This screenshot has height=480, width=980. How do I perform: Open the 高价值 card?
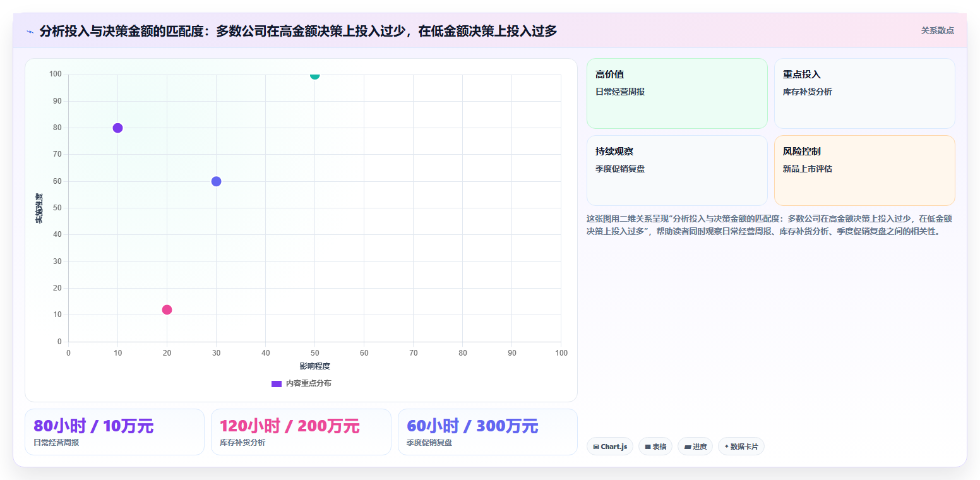(677, 93)
